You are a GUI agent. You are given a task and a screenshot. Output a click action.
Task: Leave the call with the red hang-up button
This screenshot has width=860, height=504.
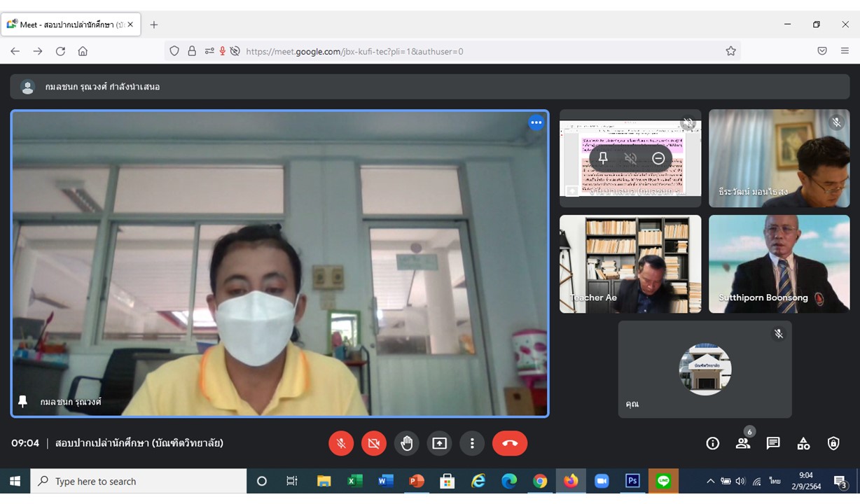pyautogui.click(x=510, y=443)
